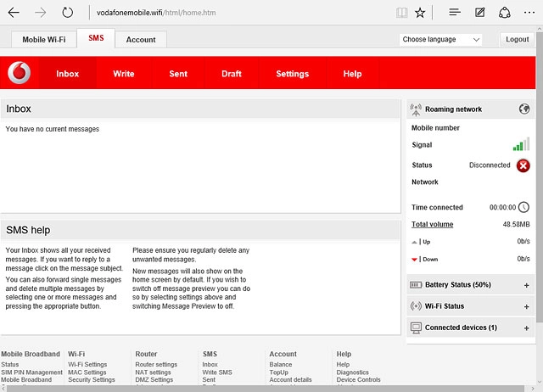Screen dimensions: 543x392
Task: Expand the Battery Status panel
Action: [526, 285]
